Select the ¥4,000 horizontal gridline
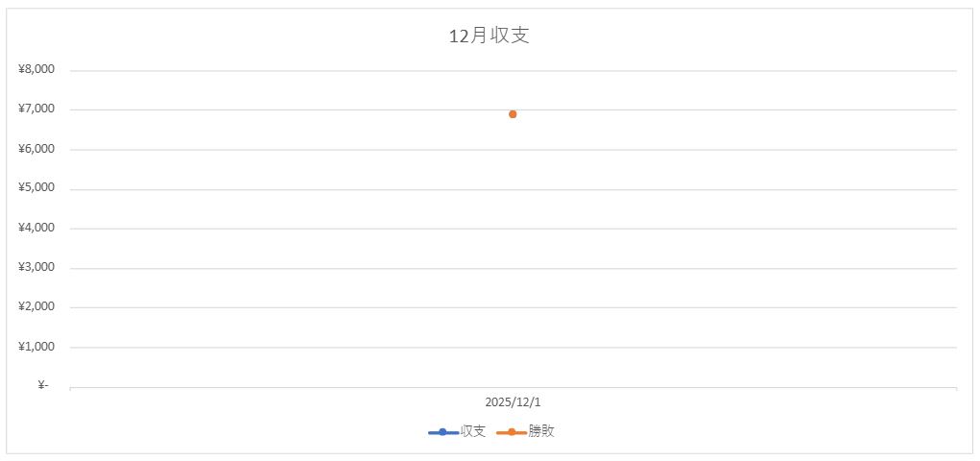Image resolution: width=980 pixels, height=461 pixels. point(288,229)
